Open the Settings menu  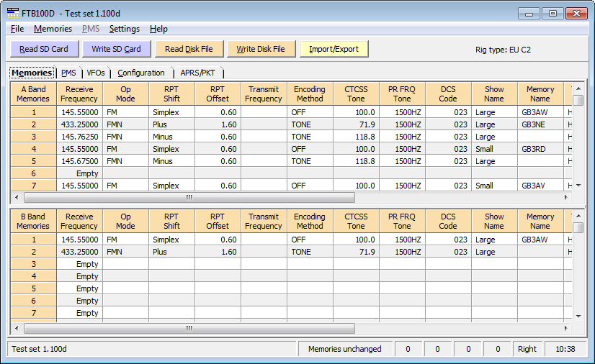pyautogui.click(x=125, y=29)
